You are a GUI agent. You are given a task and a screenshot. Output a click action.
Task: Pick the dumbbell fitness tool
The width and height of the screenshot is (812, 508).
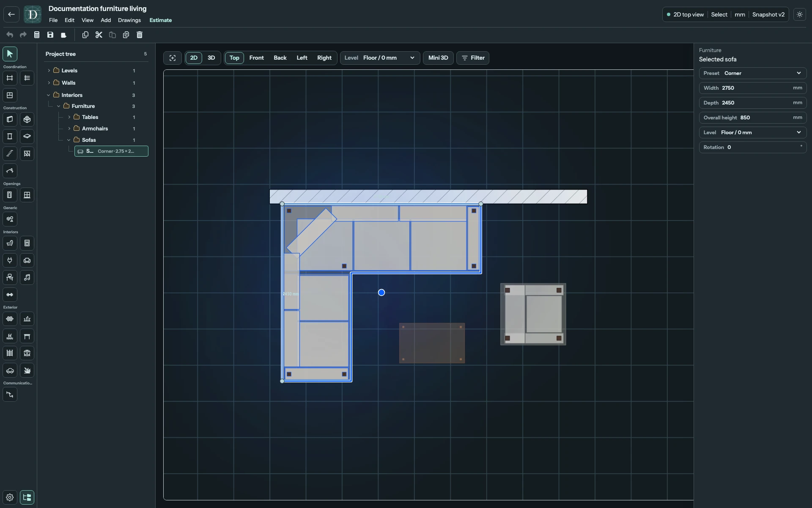click(x=10, y=295)
